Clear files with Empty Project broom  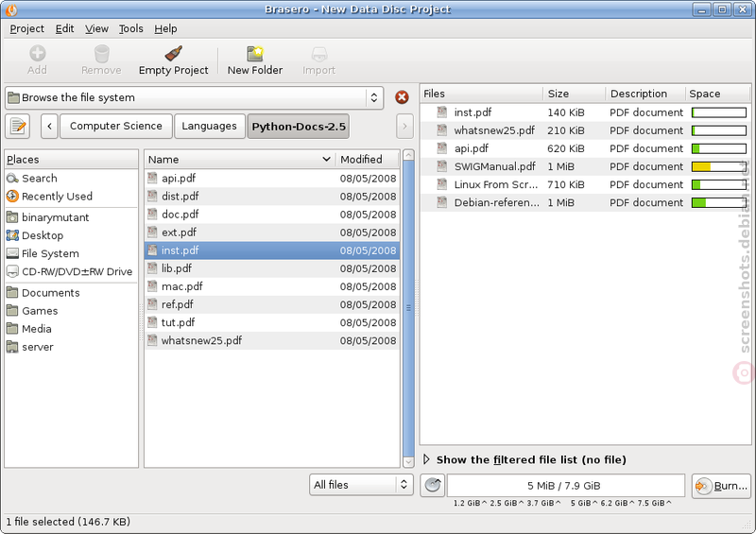point(174,60)
